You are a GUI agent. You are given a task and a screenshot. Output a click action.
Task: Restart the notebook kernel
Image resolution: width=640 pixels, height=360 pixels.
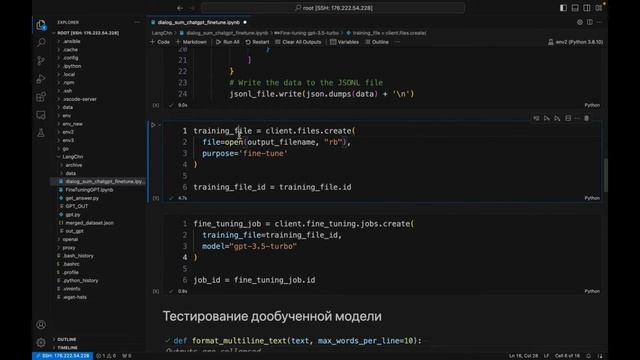click(258, 42)
